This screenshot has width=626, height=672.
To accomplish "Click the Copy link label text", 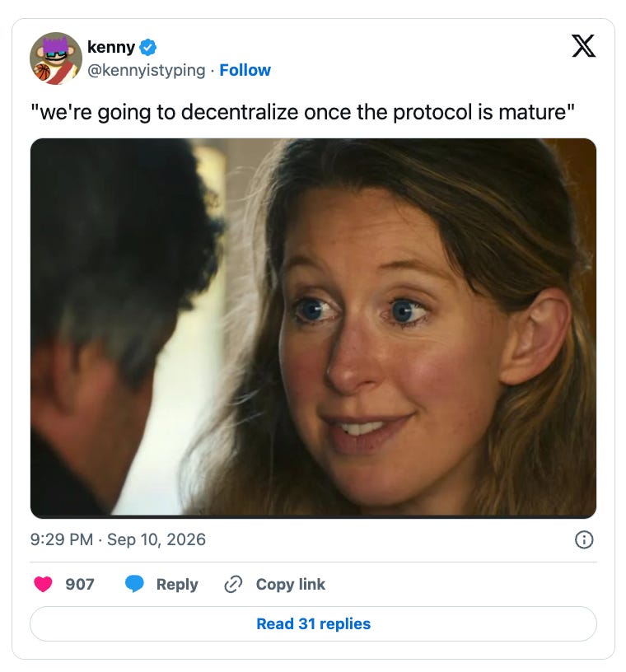I will [290, 584].
